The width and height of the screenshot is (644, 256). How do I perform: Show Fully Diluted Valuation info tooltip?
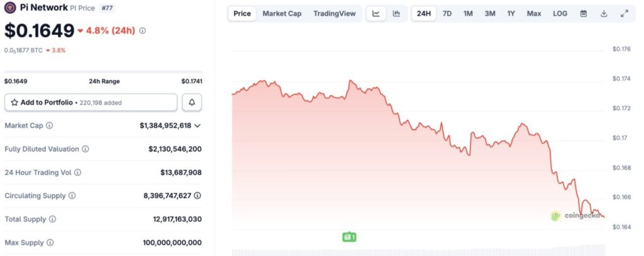click(x=86, y=149)
